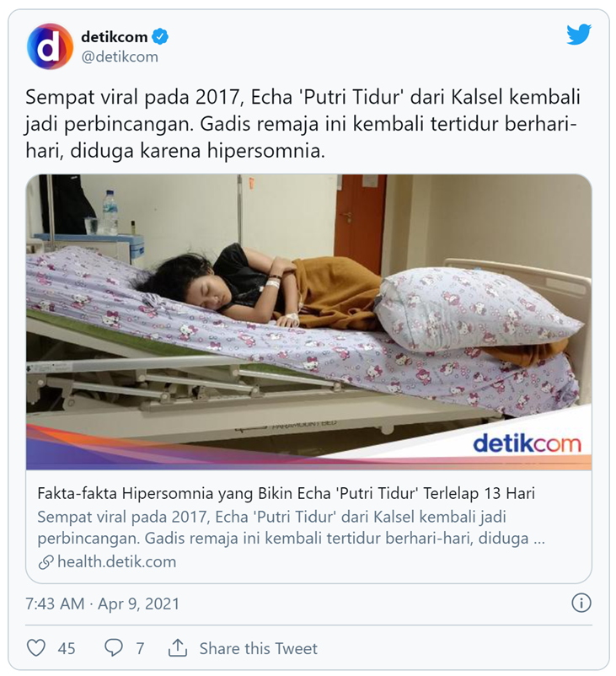Open the detikcom account name
The image size is (616, 676).
click(115, 37)
